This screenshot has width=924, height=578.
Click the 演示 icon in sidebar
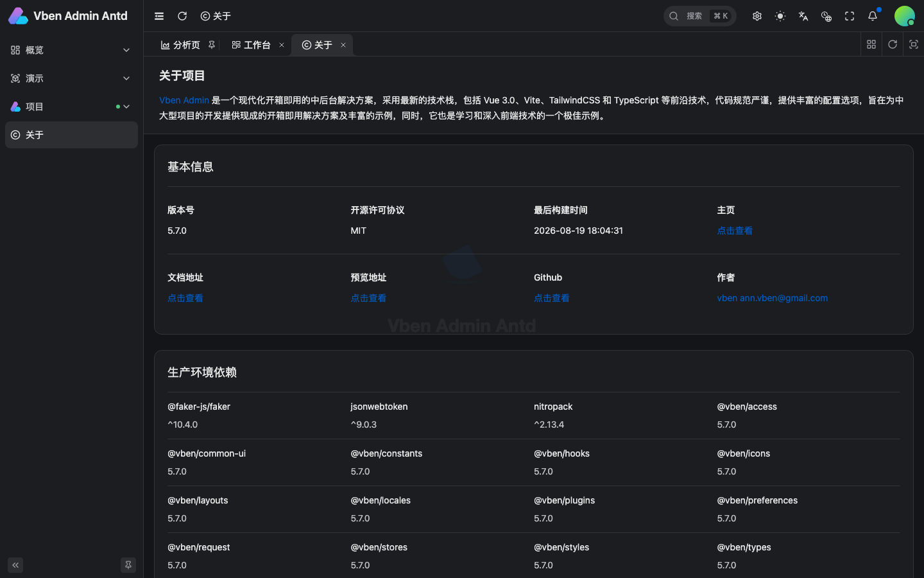[15, 78]
